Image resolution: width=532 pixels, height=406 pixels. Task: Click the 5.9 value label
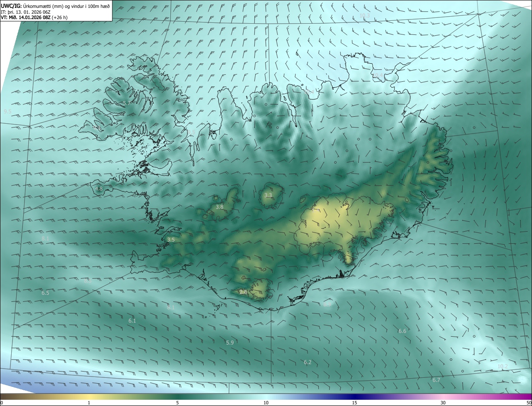pos(230,342)
